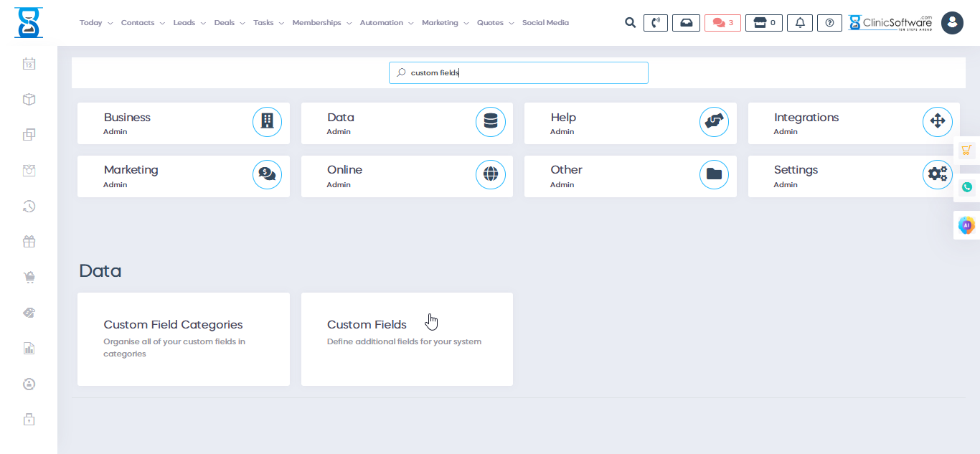Click the shopping cart sidebar icon
Image resolution: width=980 pixels, height=454 pixels.
(29, 278)
